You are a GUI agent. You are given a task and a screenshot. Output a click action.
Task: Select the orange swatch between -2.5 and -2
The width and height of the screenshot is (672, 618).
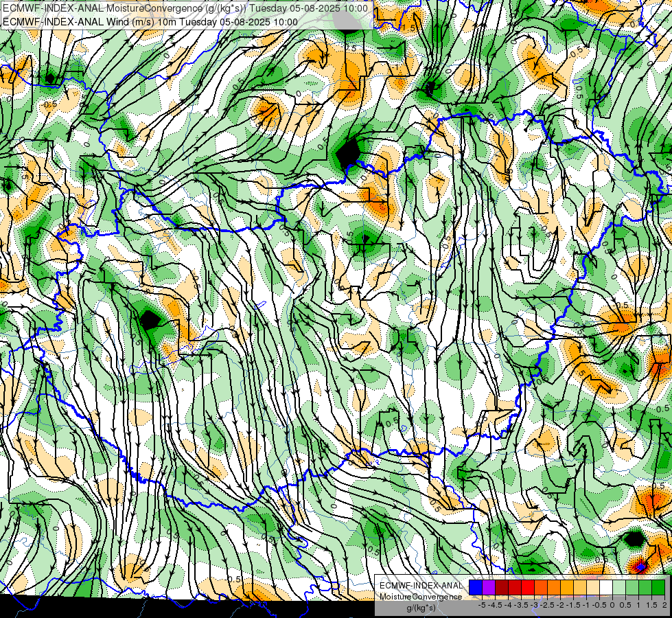click(x=554, y=588)
